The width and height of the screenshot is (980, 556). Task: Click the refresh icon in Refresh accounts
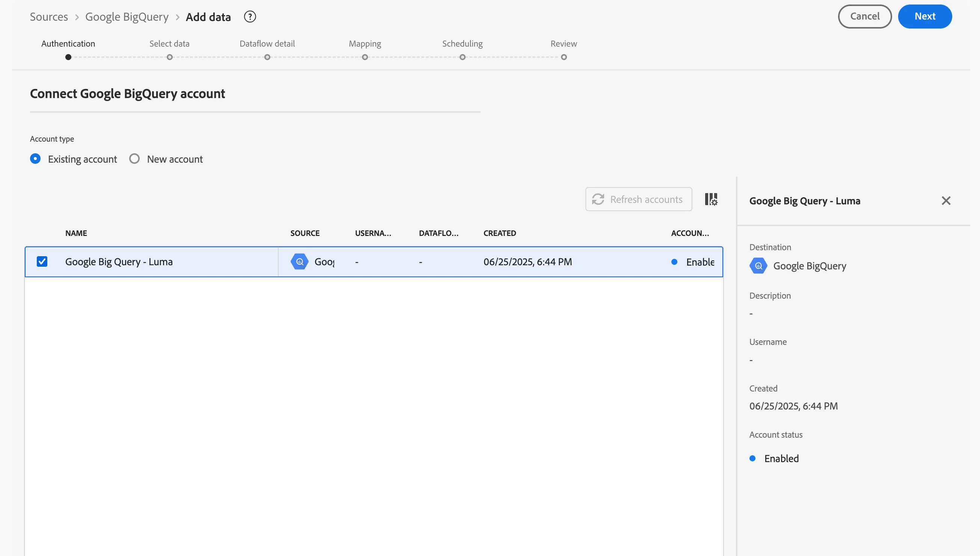click(x=598, y=199)
